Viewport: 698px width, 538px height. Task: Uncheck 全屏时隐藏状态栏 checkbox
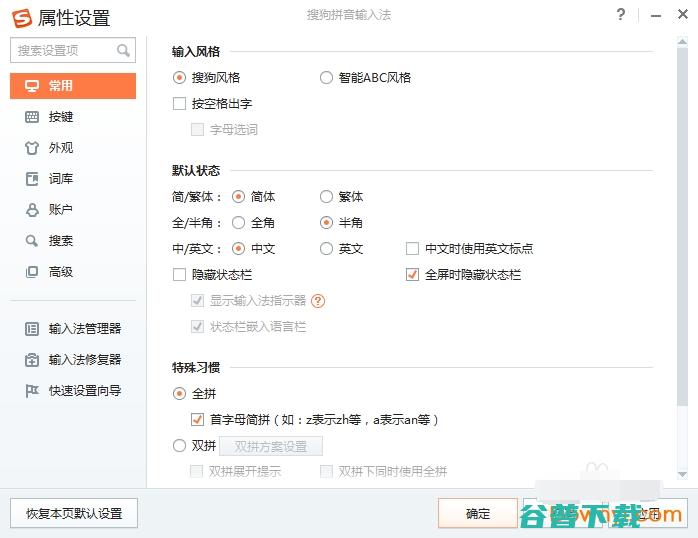coord(413,275)
